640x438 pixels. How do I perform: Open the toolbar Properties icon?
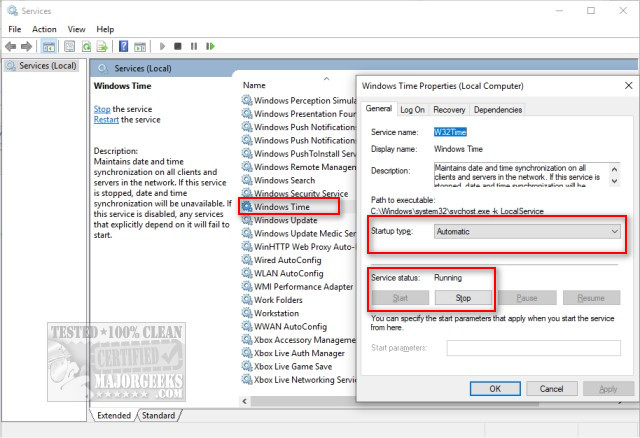(70, 47)
